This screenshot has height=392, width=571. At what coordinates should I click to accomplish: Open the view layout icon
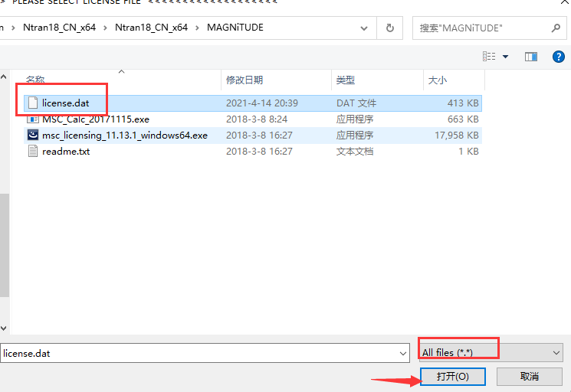point(489,57)
